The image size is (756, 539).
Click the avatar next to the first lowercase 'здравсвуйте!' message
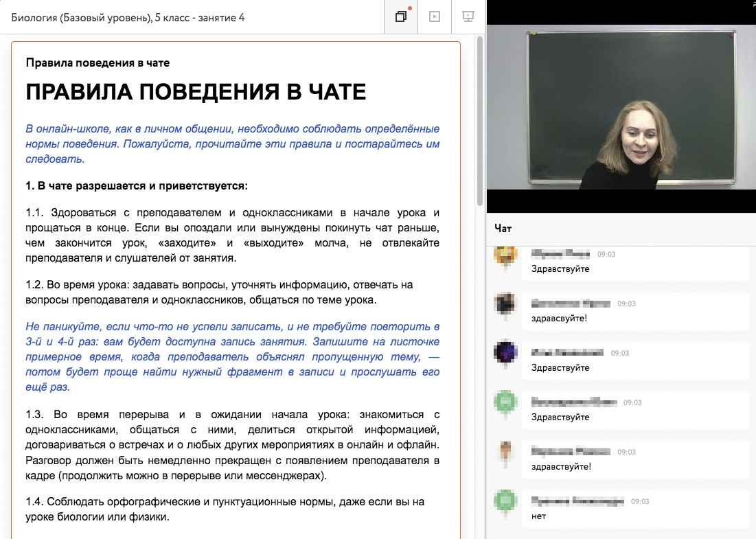pos(505,303)
